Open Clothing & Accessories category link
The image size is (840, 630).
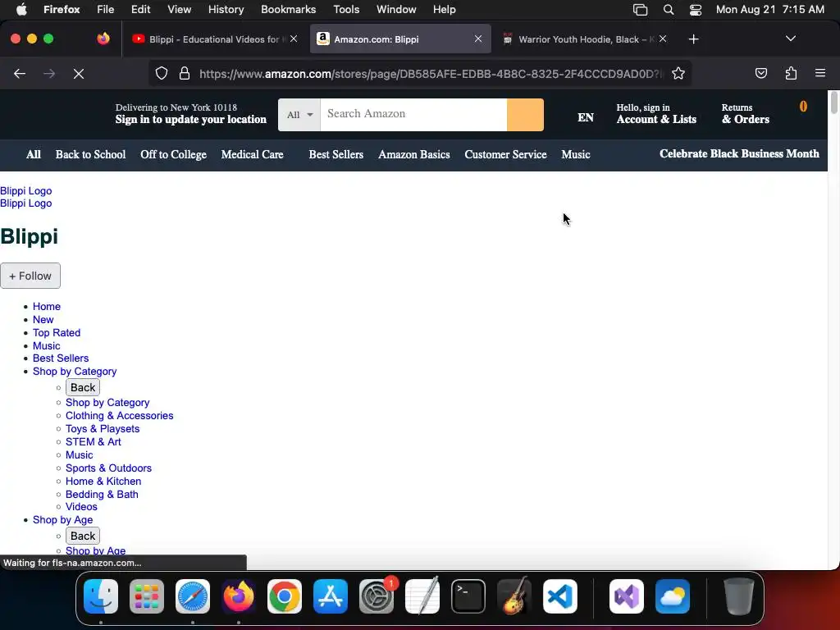(x=119, y=416)
